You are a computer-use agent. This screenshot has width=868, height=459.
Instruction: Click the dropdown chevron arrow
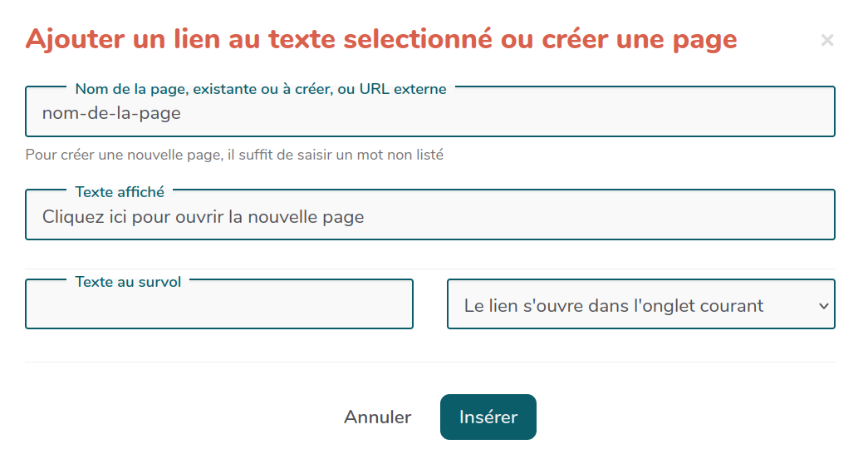(823, 306)
